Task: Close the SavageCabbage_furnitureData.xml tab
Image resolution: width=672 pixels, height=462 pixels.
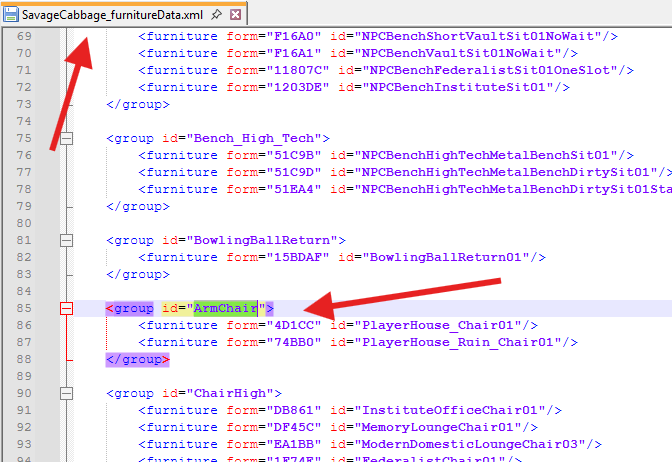Action: [235, 15]
